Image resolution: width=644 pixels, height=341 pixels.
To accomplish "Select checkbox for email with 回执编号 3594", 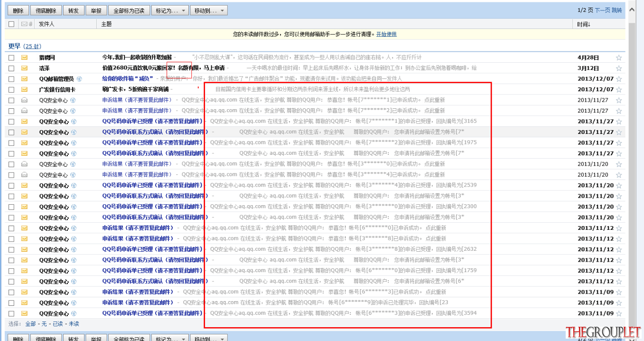I will pos(11,313).
